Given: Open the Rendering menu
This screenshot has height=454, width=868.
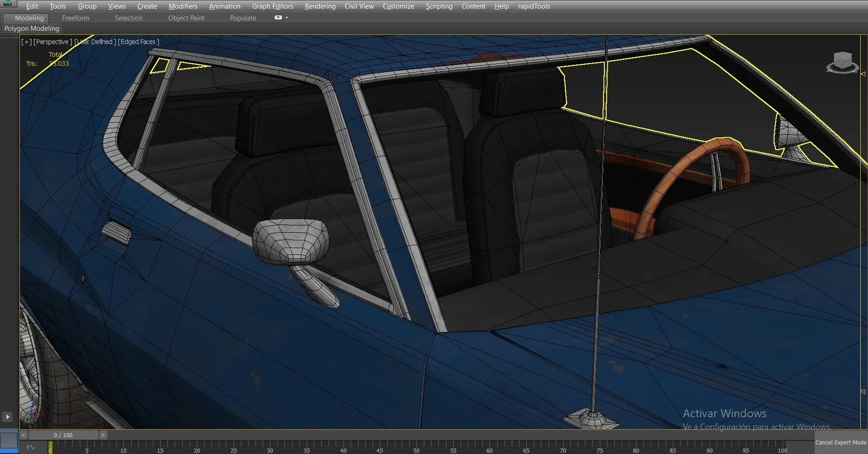Looking at the screenshot, I should tap(320, 6).
